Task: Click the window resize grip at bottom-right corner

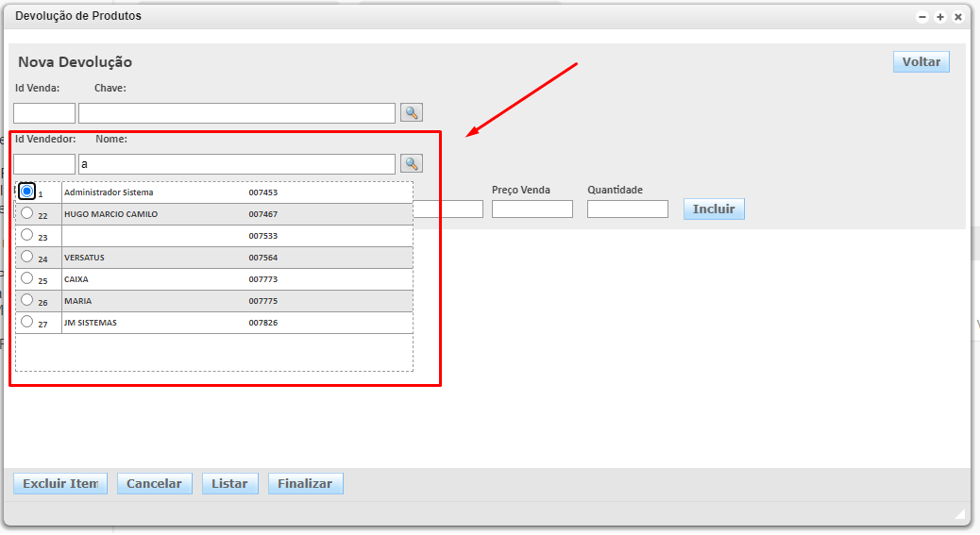Action: (960, 514)
